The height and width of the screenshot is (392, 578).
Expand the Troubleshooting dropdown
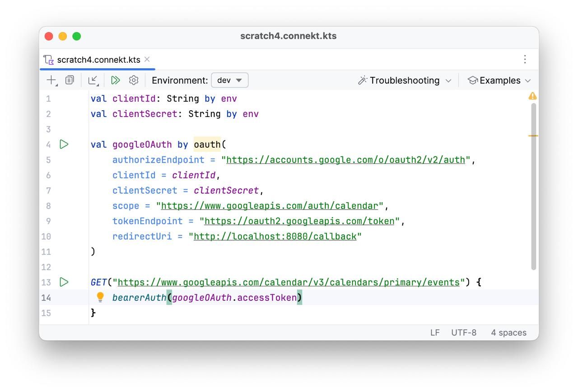(405, 80)
